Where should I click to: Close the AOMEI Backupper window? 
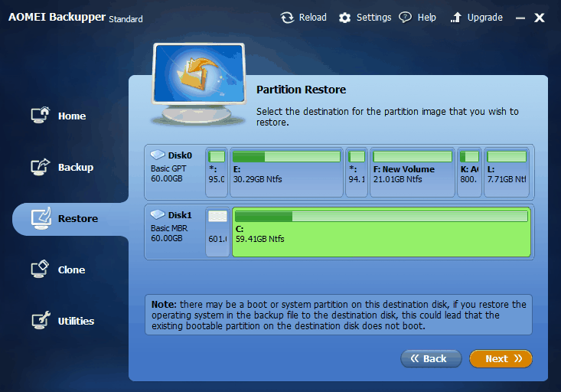tap(539, 18)
